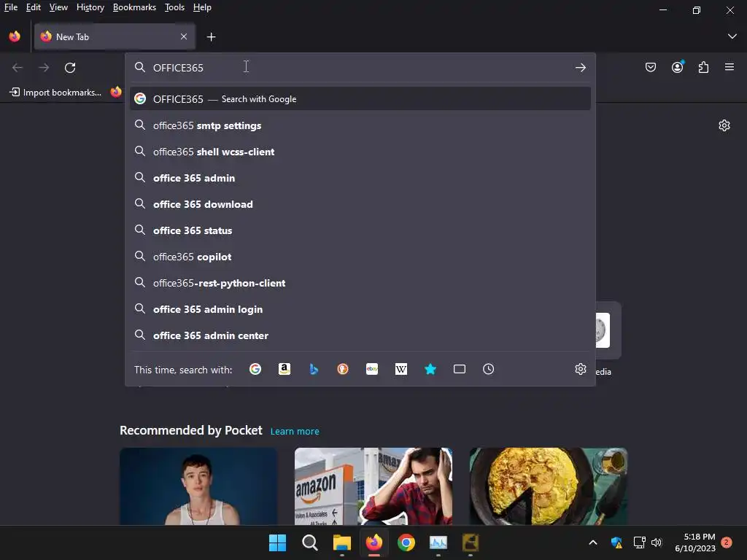Viewport: 747px width, 560px height.
Task: Open the application hamburger menu
Action: click(729, 67)
